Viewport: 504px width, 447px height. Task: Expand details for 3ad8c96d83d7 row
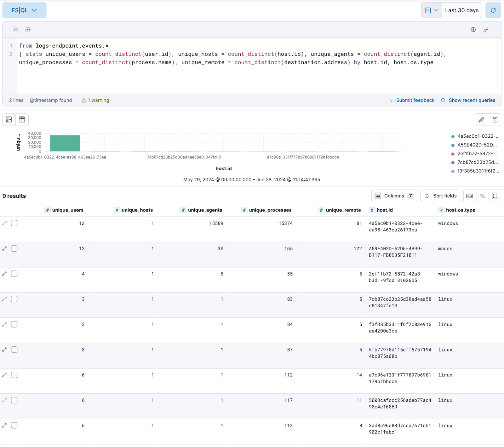coord(4,425)
